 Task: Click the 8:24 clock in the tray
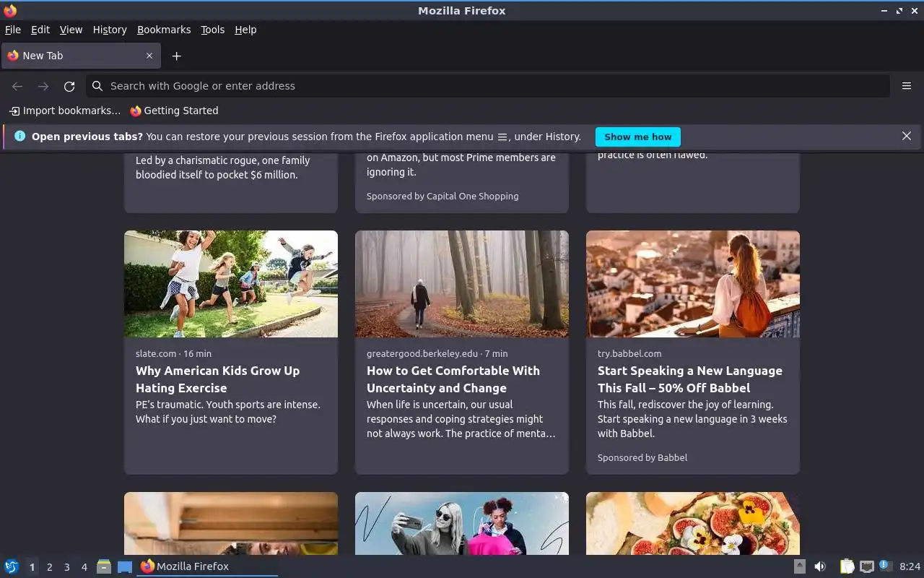pos(910,566)
